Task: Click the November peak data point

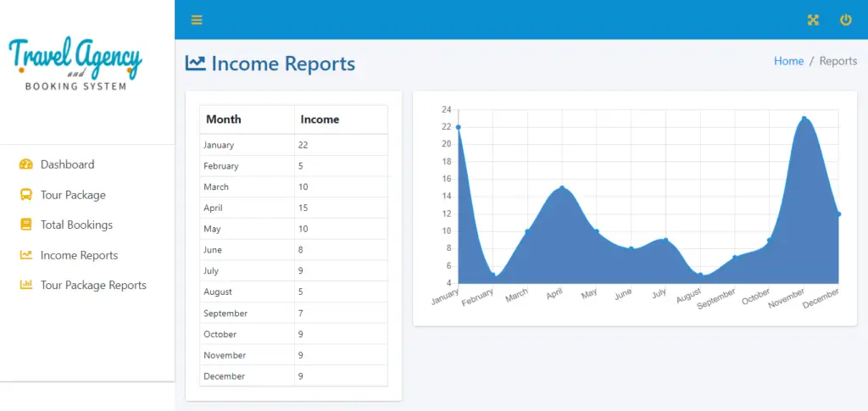Action: pyautogui.click(x=804, y=119)
